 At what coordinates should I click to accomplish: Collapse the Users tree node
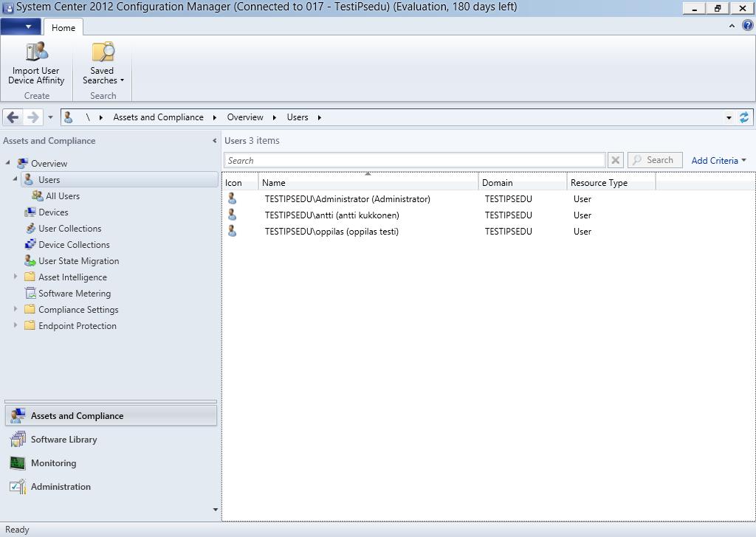coord(15,179)
